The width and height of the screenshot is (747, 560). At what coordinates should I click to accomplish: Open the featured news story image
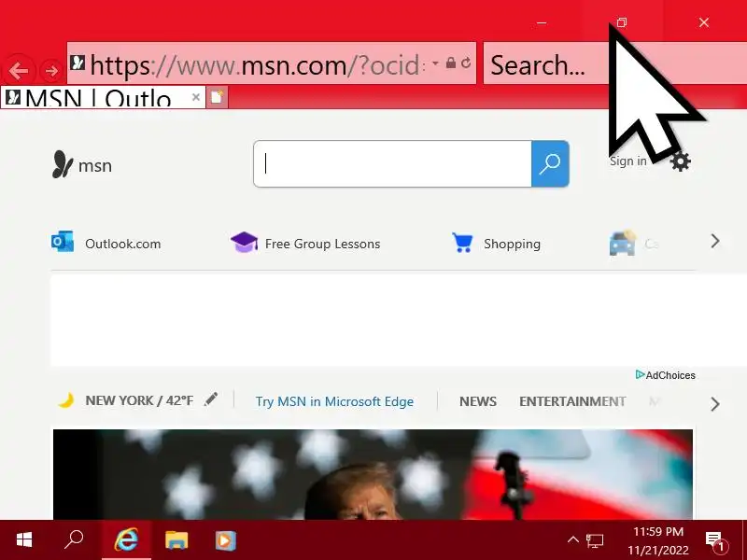pyautogui.click(x=373, y=474)
